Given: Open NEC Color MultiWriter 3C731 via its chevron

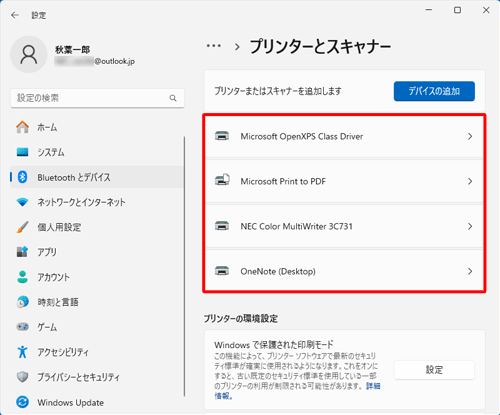Looking at the screenshot, I should coord(470,226).
